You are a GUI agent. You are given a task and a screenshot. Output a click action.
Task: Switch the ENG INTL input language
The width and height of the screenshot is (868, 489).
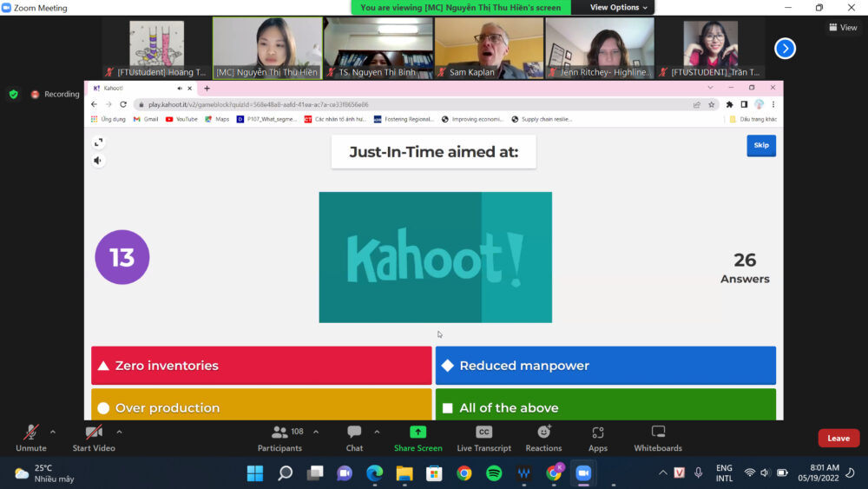(x=724, y=473)
